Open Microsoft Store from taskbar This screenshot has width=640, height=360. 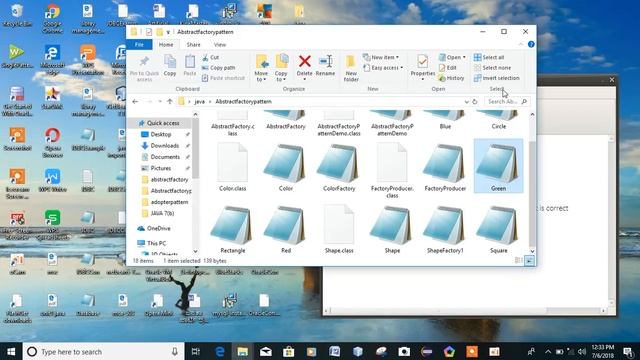289,351
